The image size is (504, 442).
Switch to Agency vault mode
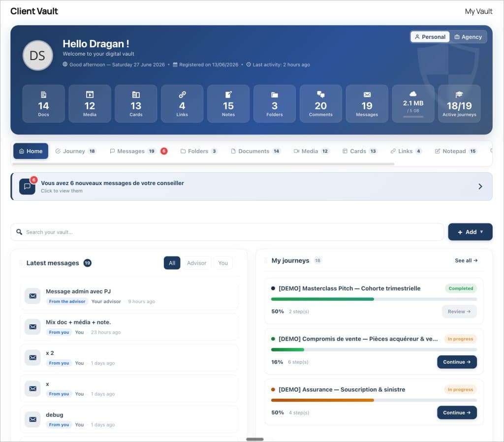coord(468,37)
